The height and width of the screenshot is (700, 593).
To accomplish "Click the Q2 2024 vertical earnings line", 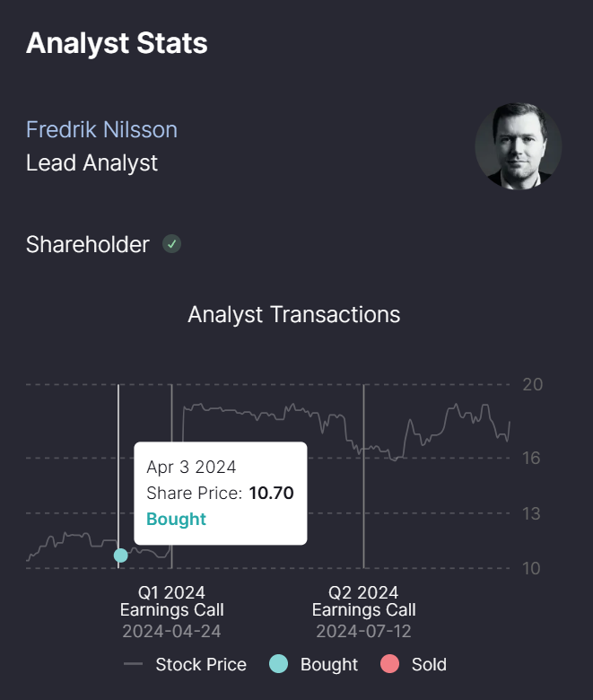I will pos(363,476).
